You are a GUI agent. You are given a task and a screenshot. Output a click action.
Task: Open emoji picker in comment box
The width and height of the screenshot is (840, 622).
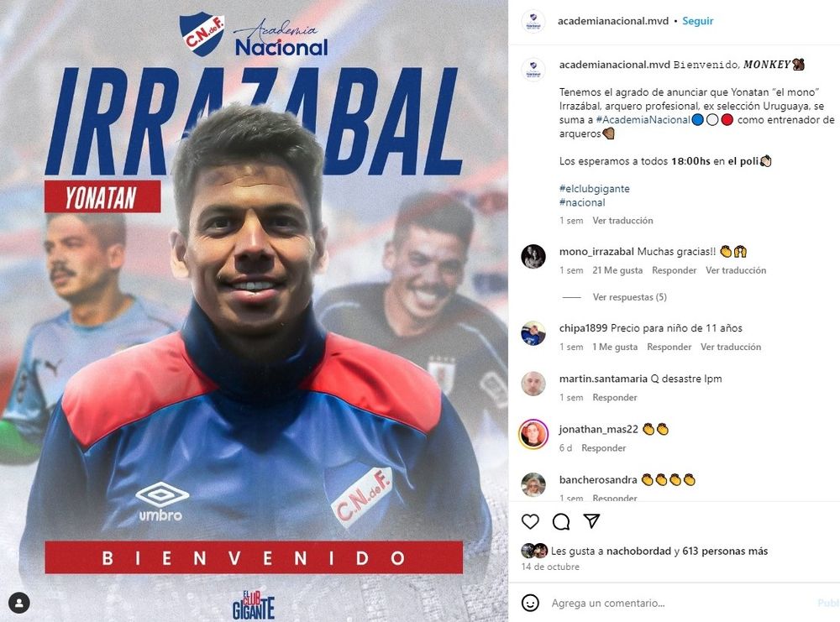[530, 603]
